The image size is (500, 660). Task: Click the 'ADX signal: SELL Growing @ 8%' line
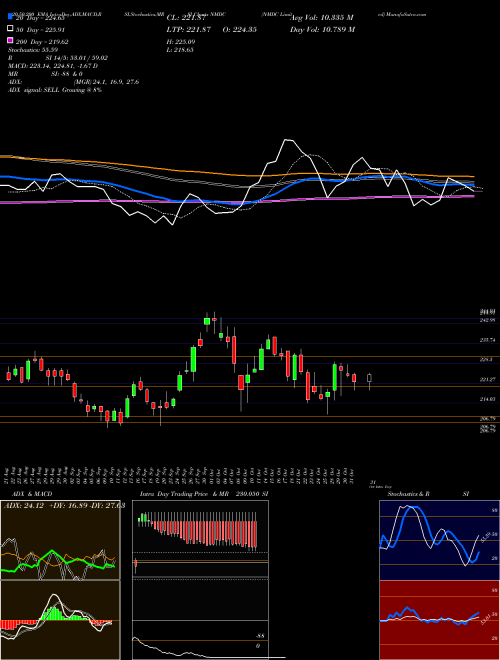click(55, 90)
